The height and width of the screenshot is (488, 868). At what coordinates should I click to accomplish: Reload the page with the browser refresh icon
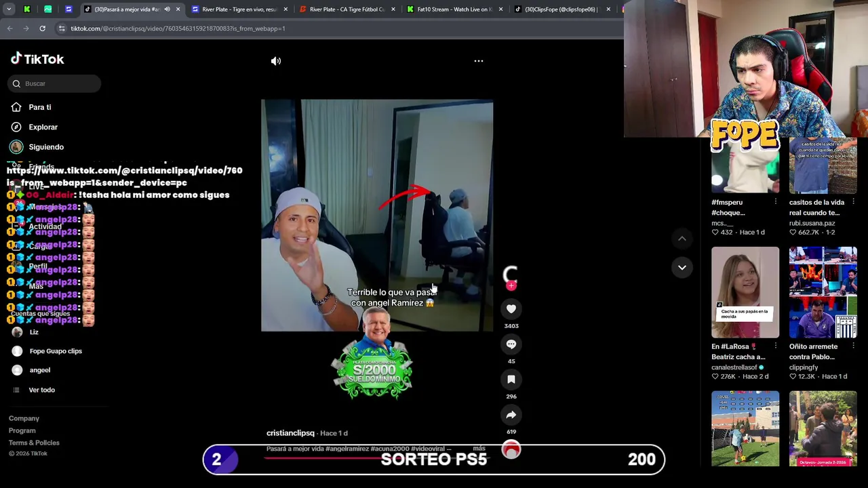click(42, 28)
